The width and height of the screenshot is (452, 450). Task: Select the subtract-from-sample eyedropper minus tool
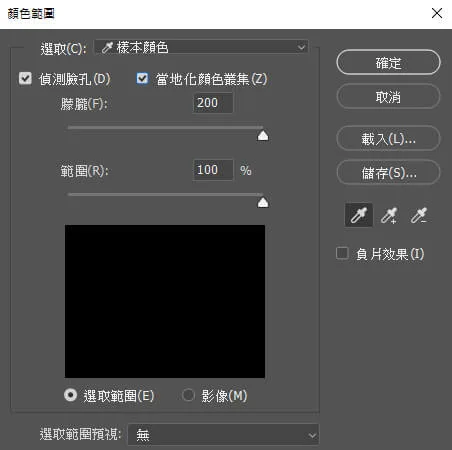418,215
